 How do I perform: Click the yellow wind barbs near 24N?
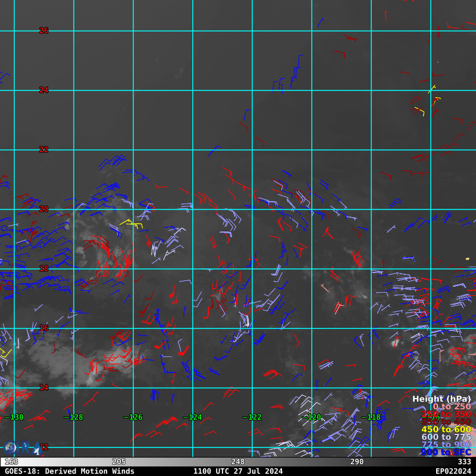coord(427,101)
